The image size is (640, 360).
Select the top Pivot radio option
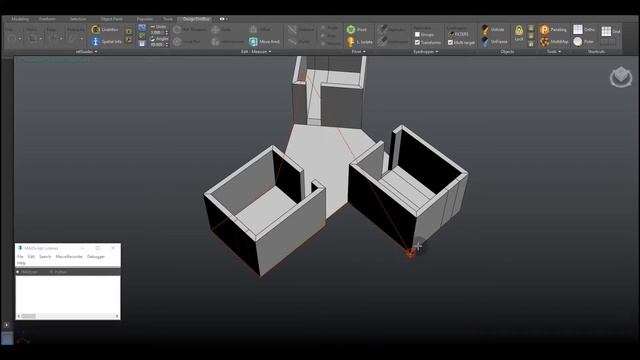click(x=323, y=28)
